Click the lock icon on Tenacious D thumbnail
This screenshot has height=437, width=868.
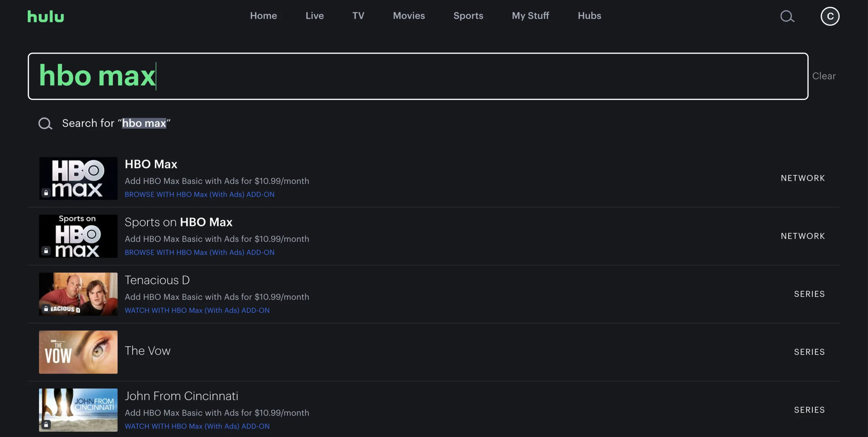coord(46,309)
